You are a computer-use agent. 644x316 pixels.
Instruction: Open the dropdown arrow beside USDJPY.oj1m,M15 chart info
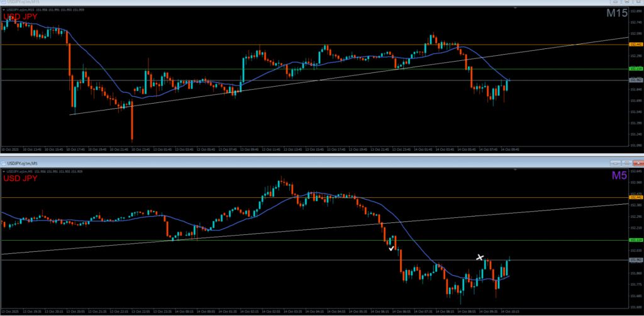coord(4,9)
